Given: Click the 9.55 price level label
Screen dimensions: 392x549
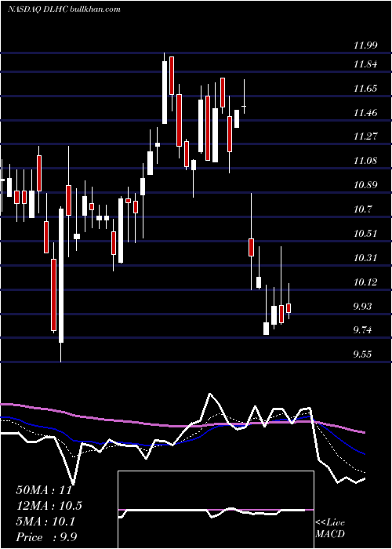Looking at the screenshot, I should point(362,354).
